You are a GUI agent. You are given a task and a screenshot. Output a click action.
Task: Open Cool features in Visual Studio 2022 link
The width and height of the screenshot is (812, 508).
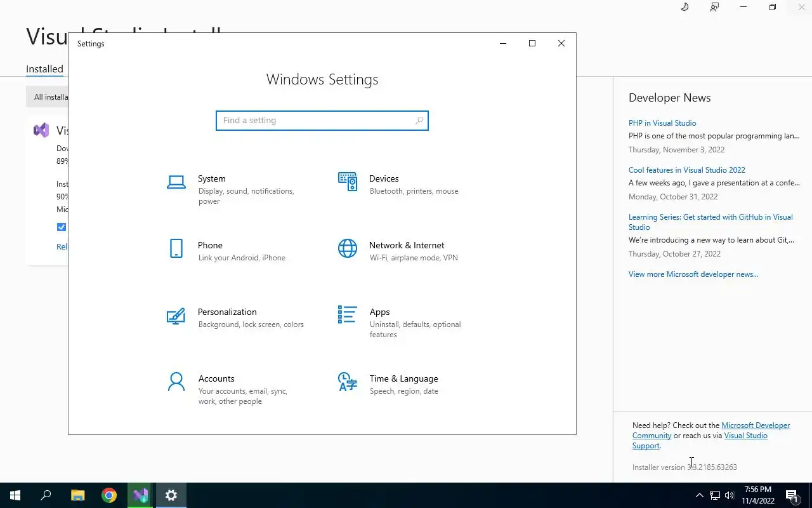coord(687,170)
